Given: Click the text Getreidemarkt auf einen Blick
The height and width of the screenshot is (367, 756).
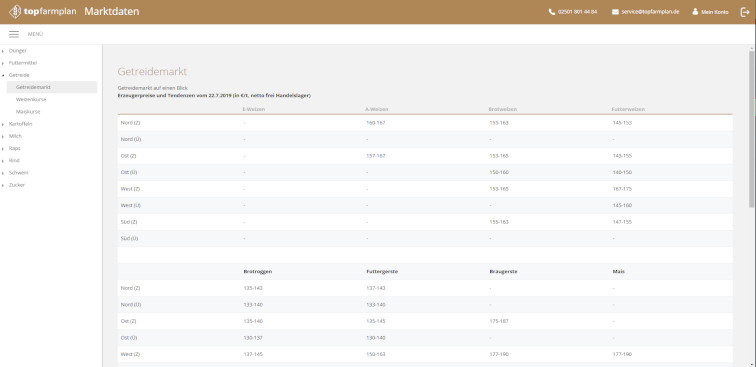Looking at the screenshot, I should [x=152, y=89].
